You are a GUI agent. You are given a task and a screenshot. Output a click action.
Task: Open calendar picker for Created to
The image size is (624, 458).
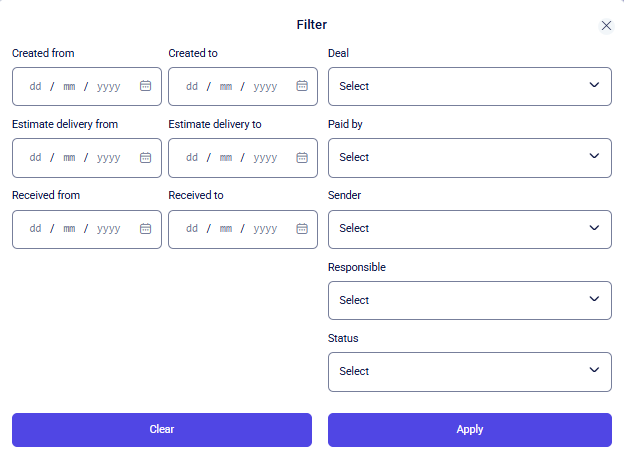(302, 86)
